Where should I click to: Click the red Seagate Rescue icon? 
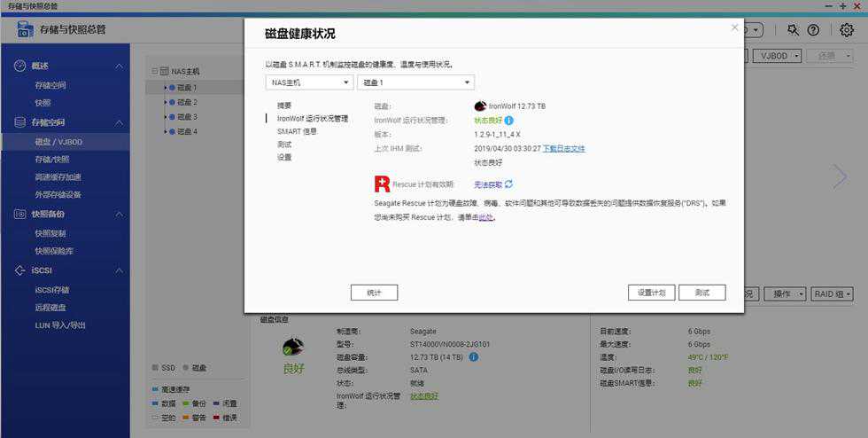pos(382,184)
